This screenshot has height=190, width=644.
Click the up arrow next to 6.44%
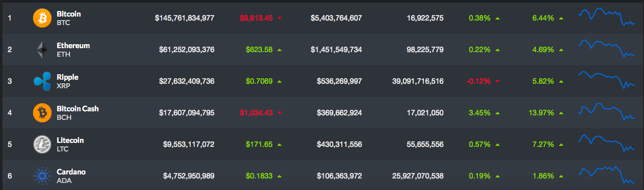(x=561, y=18)
